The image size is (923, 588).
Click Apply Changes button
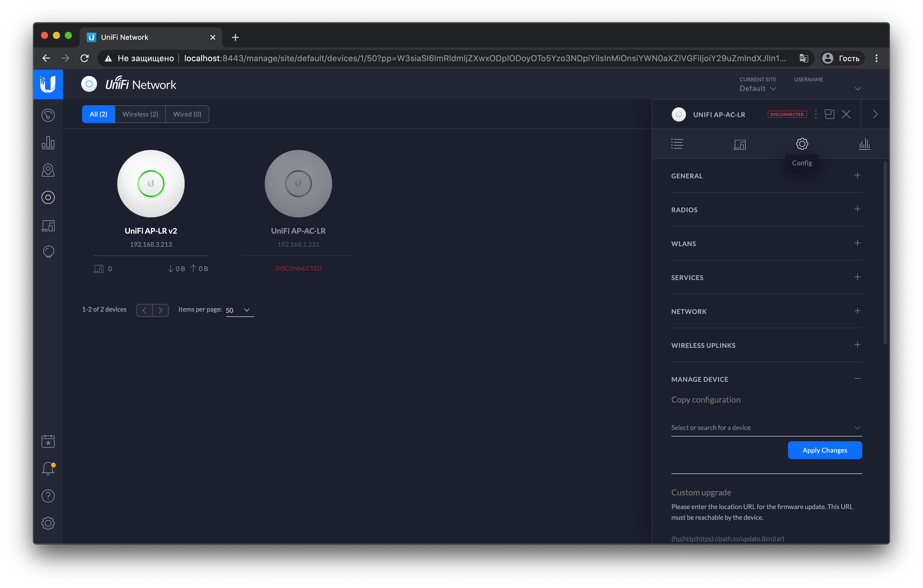[x=824, y=450]
